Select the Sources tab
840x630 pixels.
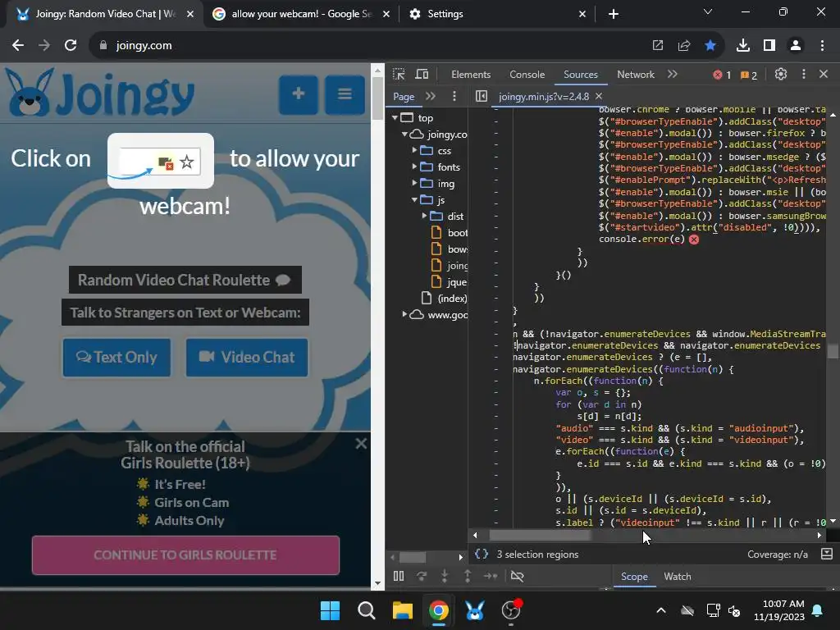pos(581,75)
